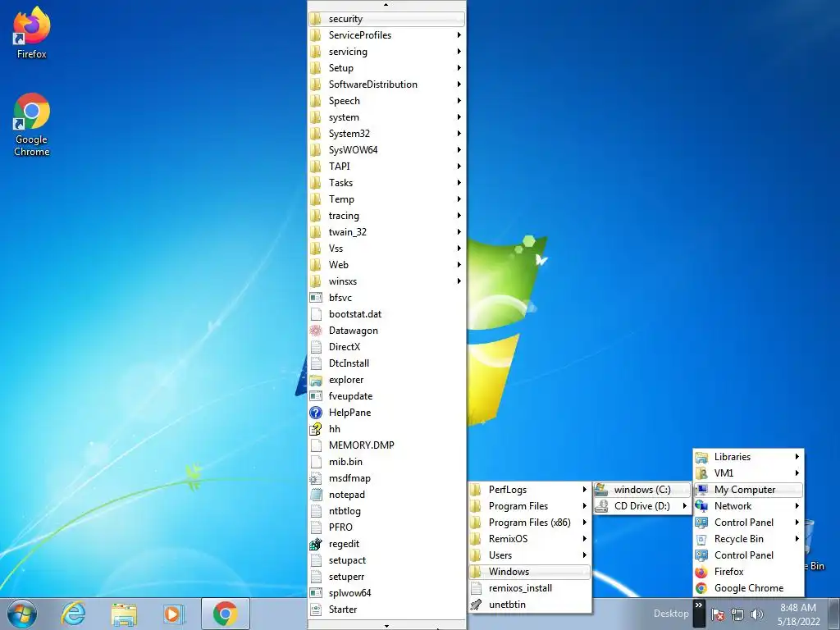Select the Temp folder entry
The image size is (840, 630).
(386, 199)
